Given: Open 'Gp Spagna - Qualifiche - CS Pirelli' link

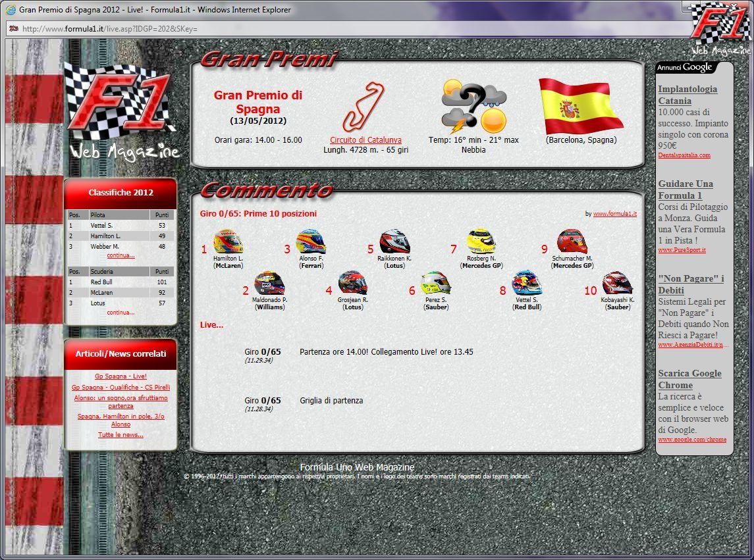Looking at the screenshot, I should (121, 388).
